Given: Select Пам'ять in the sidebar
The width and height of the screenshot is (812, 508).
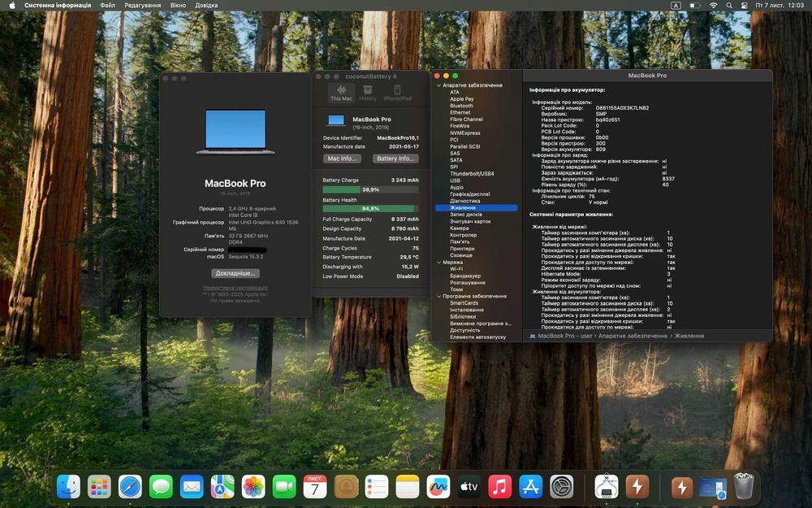Looking at the screenshot, I should 460,242.
